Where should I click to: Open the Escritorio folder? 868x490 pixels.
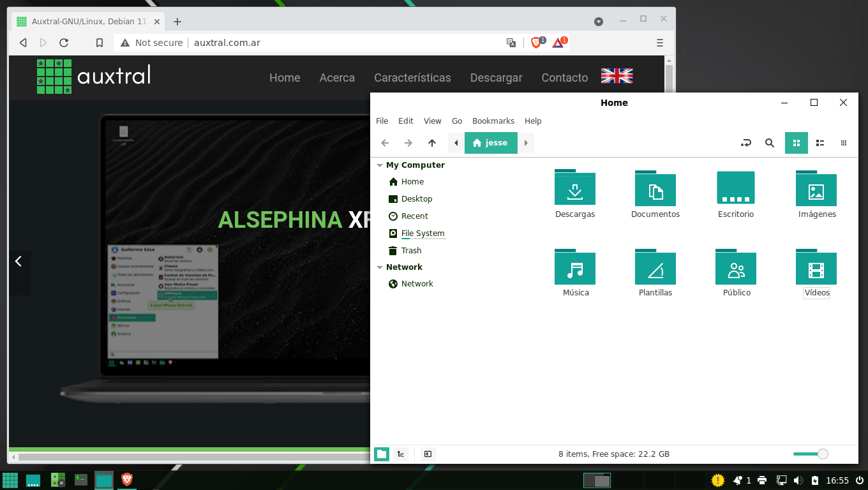pyautogui.click(x=736, y=194)
